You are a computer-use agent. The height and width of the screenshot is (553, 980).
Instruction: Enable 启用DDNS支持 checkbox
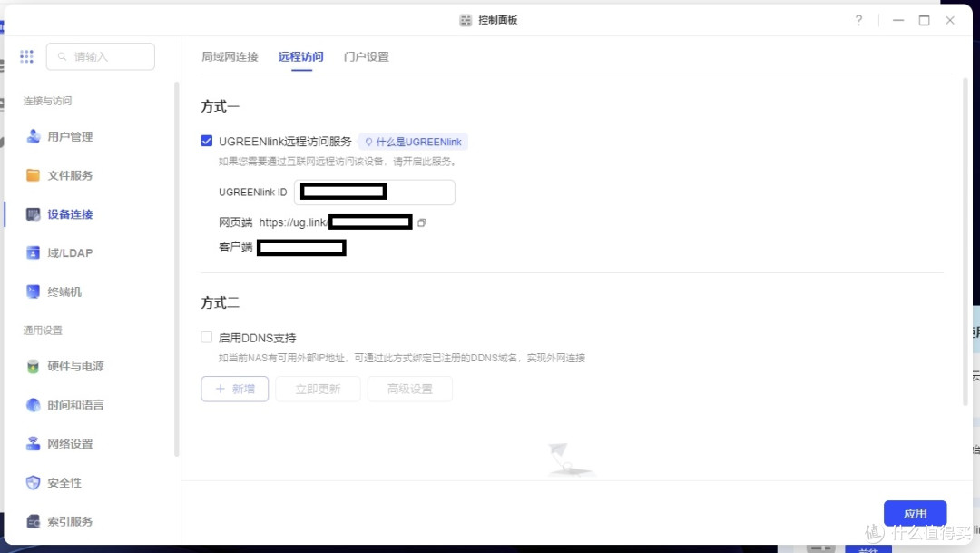pyautogui.click(x=207, y=337)
